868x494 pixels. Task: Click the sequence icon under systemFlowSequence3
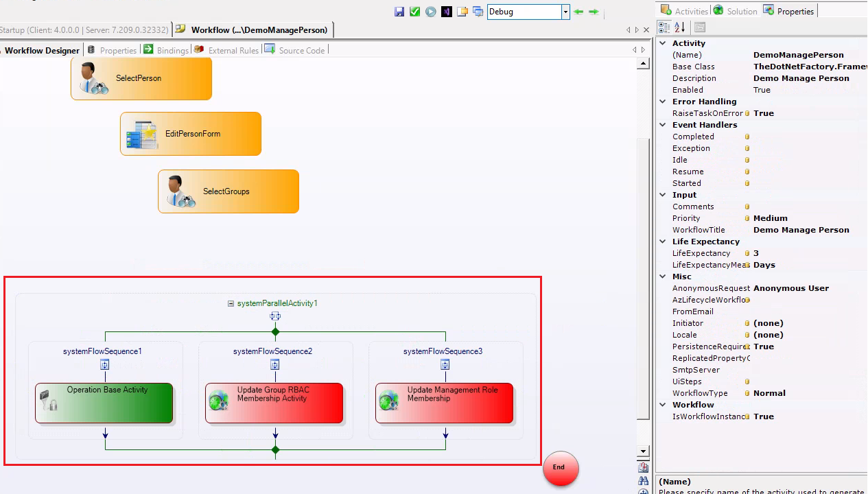pyautogui.click(x=445, y=365)
